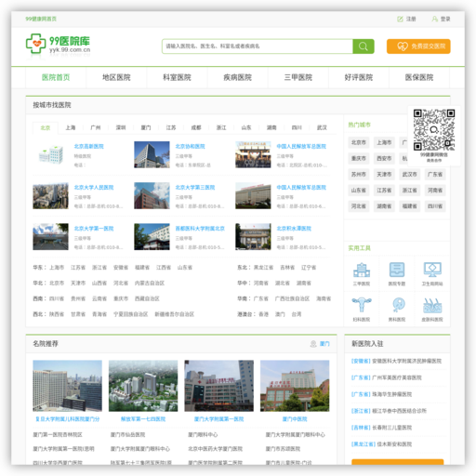Open the 厦门中医院 photo
Screen dimensions: 476x476
click(295, 386)
